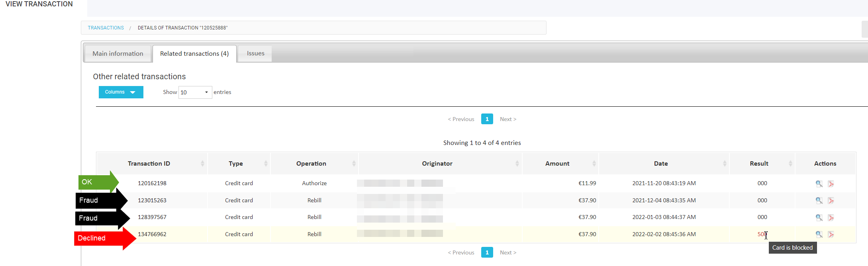Sort table by Type column arrows

(266, 164)
